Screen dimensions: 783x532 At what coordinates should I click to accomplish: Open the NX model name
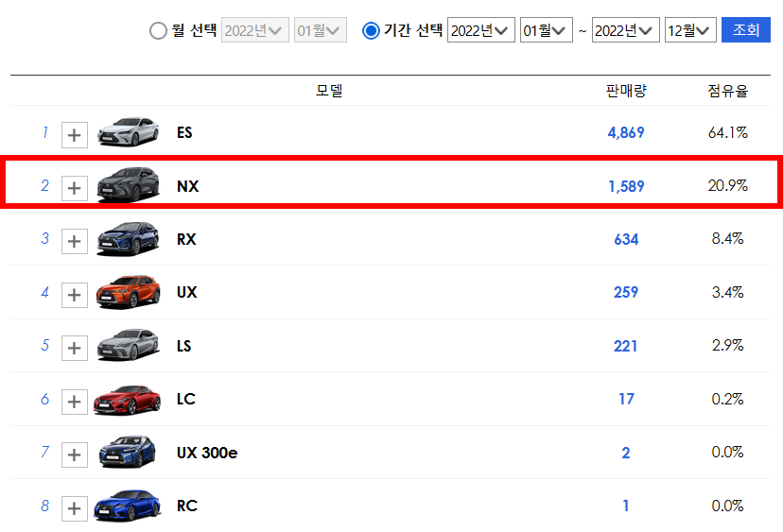pos(188,186)
